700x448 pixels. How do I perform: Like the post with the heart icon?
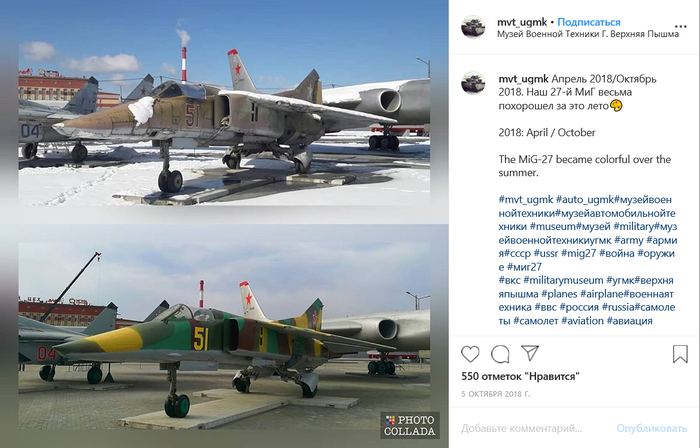470,354
